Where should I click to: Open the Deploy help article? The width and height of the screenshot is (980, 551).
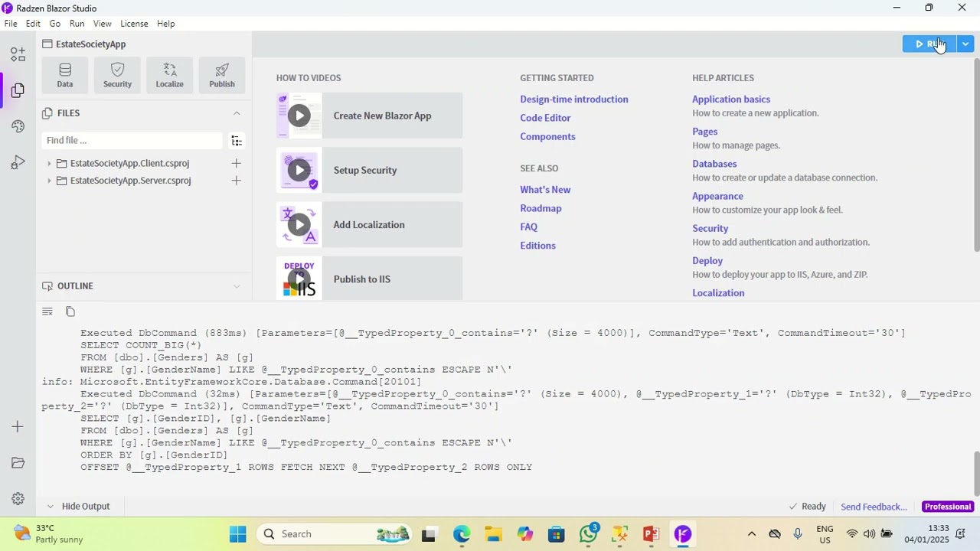(x=707, y=261)
